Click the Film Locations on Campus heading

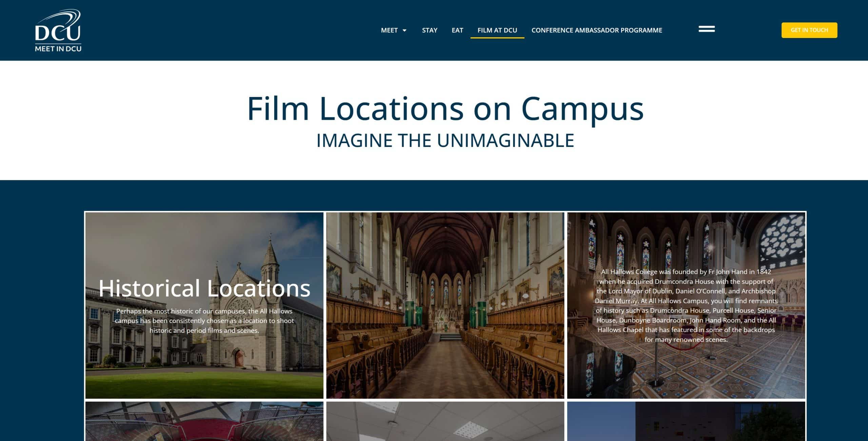(x=445, y=109)
